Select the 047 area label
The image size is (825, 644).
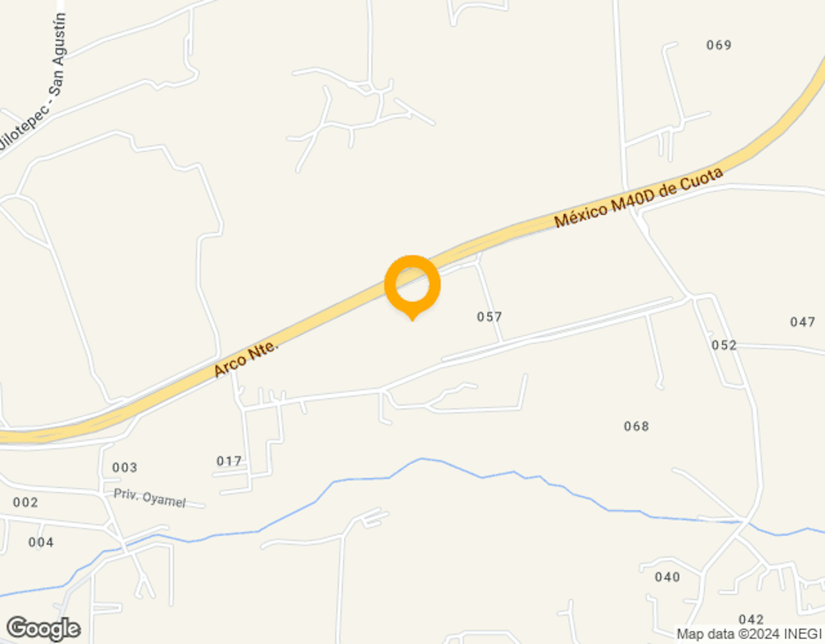pos(802,322)
